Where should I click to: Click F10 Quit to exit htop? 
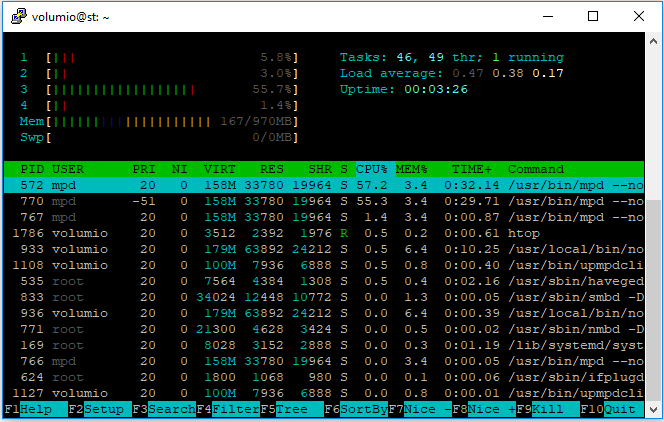(x=612, y=409)
